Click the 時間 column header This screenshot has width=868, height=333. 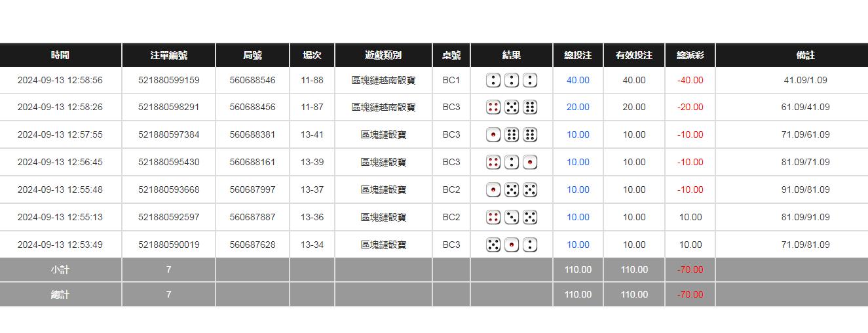[x=60, y=55]
